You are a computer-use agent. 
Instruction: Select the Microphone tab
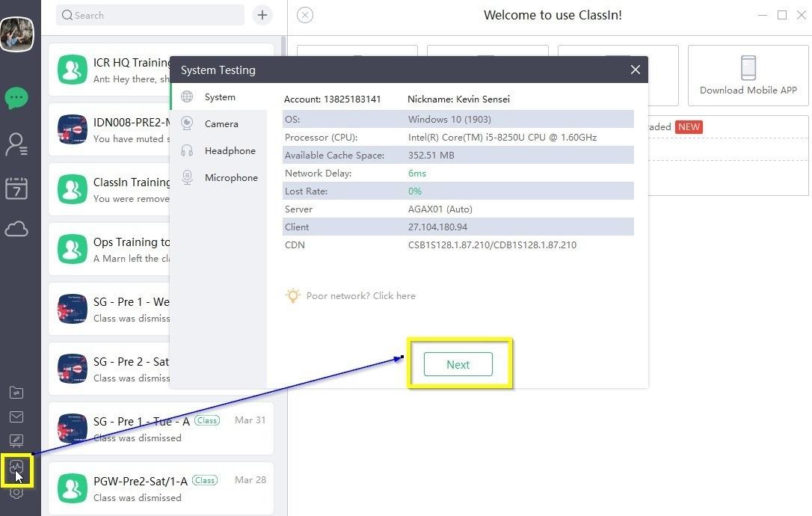click(x=218, y=178)
